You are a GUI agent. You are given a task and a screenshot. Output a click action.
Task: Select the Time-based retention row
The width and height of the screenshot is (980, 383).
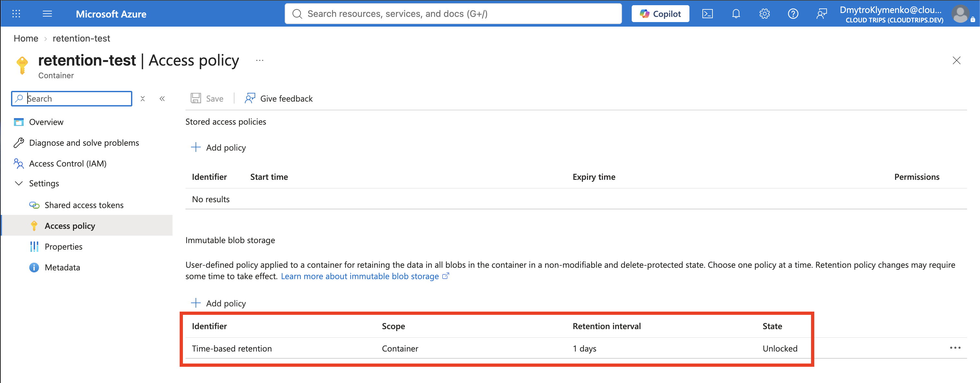576,348
